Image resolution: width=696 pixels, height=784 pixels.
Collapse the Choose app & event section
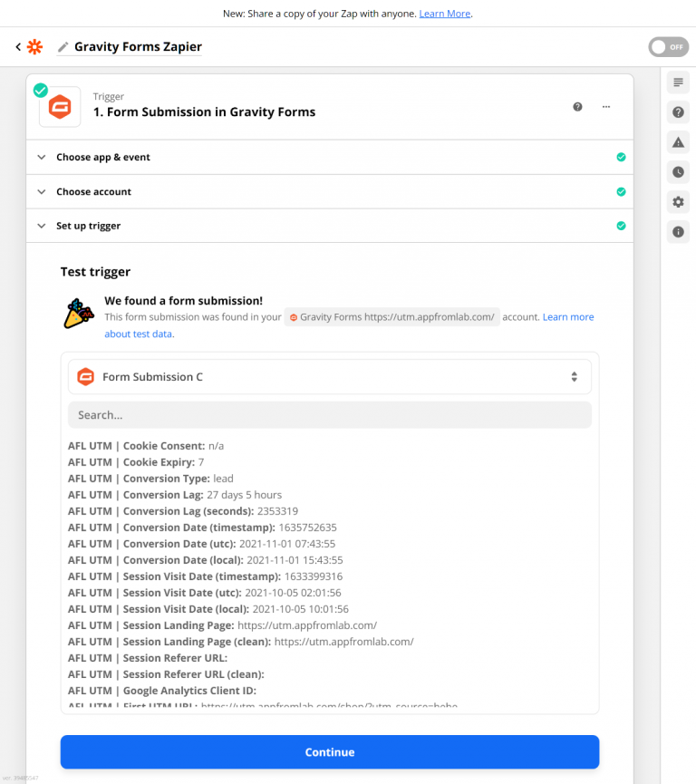coord(41,157)
